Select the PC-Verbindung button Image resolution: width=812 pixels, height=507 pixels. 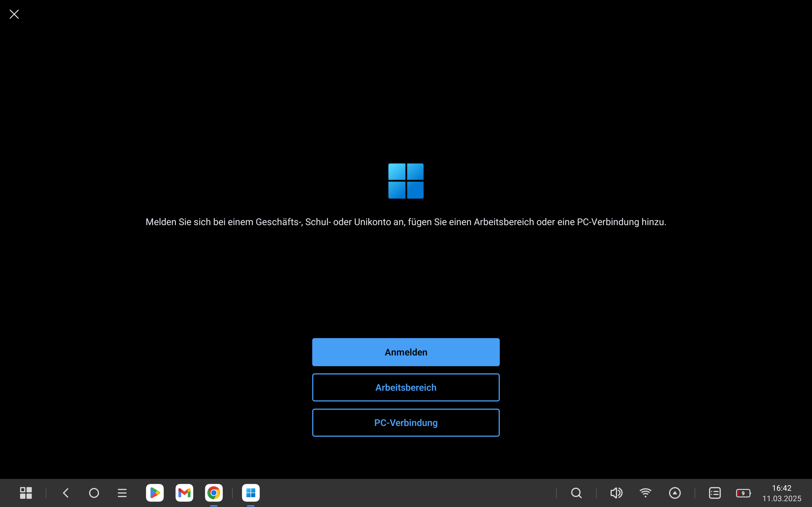coord(406,422)
